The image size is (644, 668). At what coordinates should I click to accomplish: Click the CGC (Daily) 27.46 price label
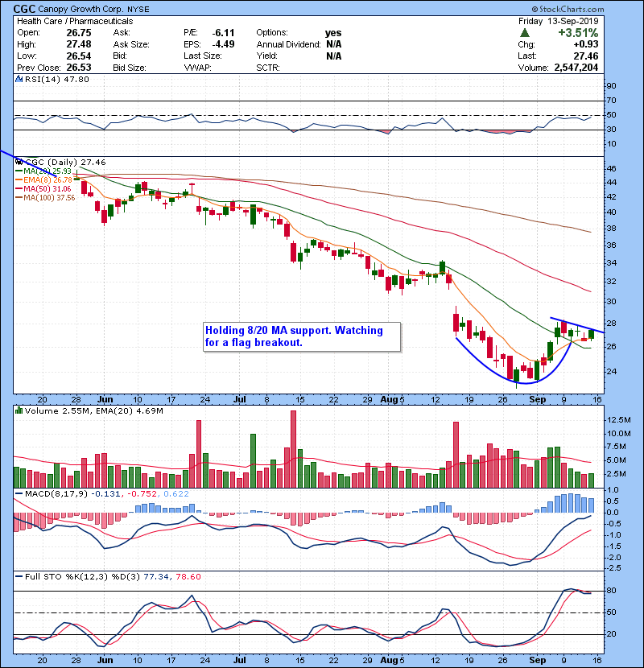pyautogui.click(x=66, y=162)
